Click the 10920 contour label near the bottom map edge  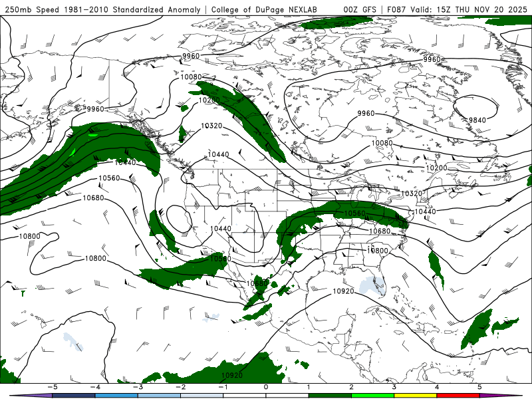pos(232,375)
